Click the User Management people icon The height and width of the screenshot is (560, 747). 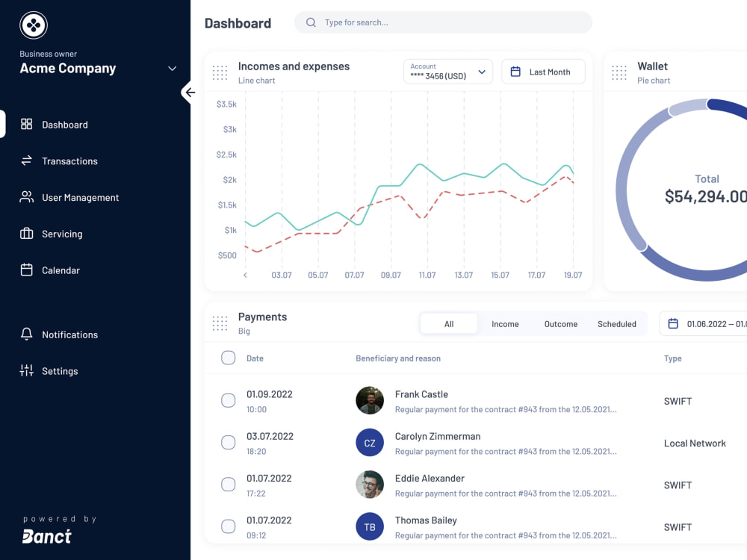pos(27,197)
